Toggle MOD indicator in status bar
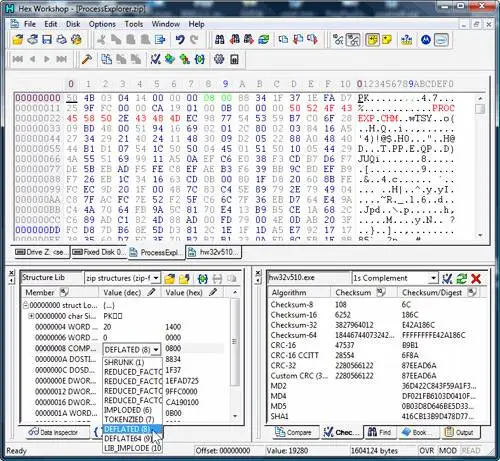This screenshot has height=461, width=500. (447, 451)
